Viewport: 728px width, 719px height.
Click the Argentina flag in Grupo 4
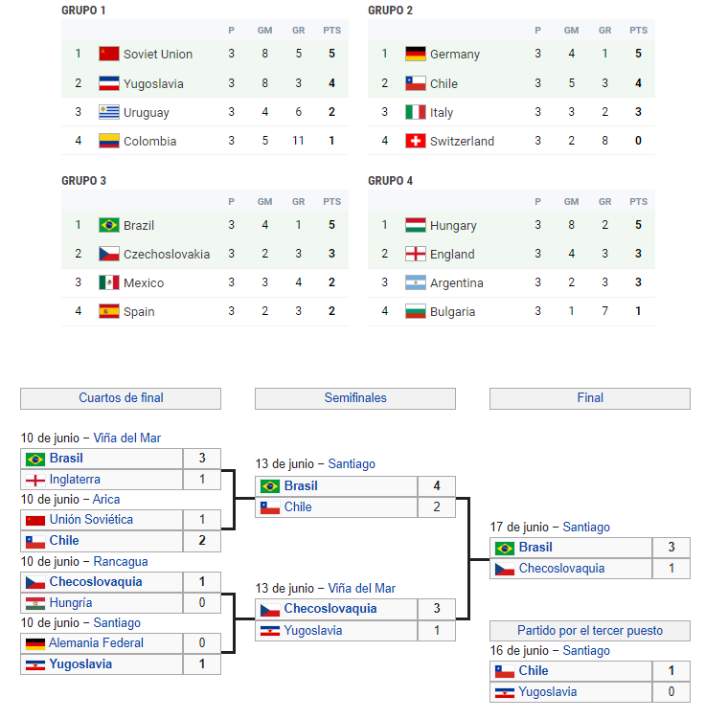coord(416,282)
